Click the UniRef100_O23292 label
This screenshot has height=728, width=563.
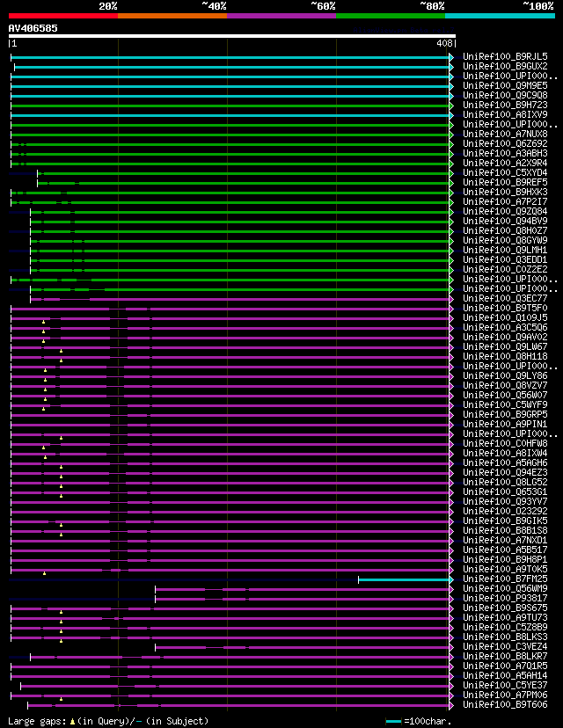click(x=505, y=511)
